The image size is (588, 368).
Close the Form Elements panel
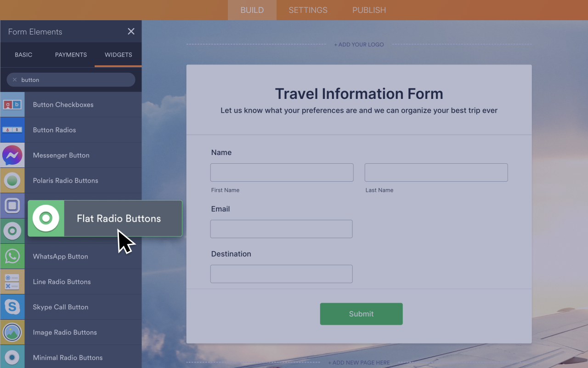coord(131,31)
